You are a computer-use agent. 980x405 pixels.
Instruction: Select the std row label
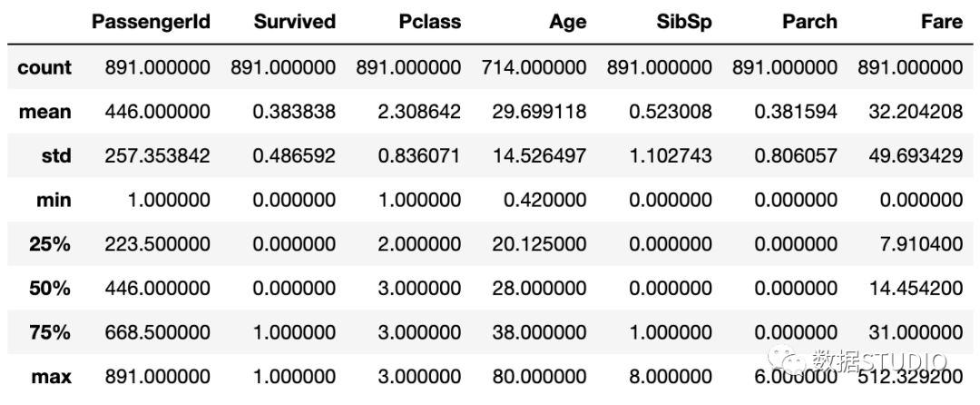56,156
